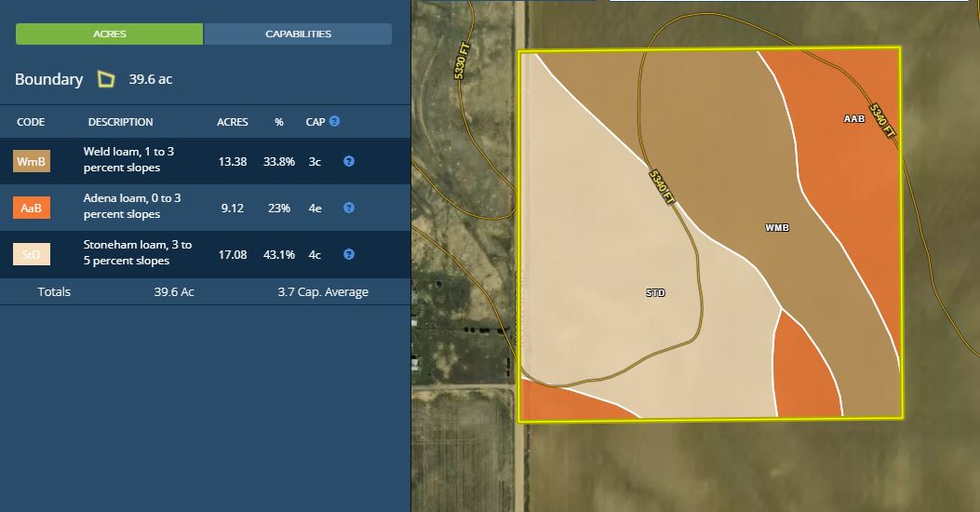Select the WmB brown color swatch
This screenshot has width=980, height=512.
(32, 161)
